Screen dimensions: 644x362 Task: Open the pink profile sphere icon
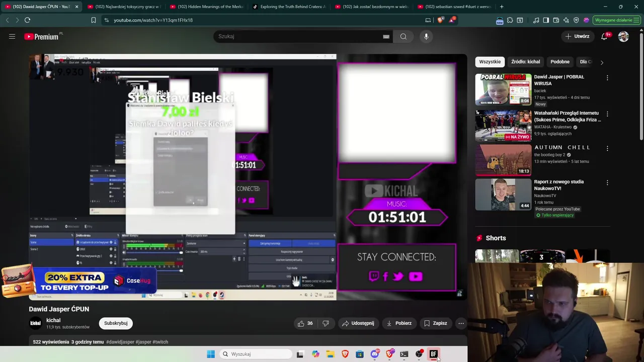click(x=586, y=20)
